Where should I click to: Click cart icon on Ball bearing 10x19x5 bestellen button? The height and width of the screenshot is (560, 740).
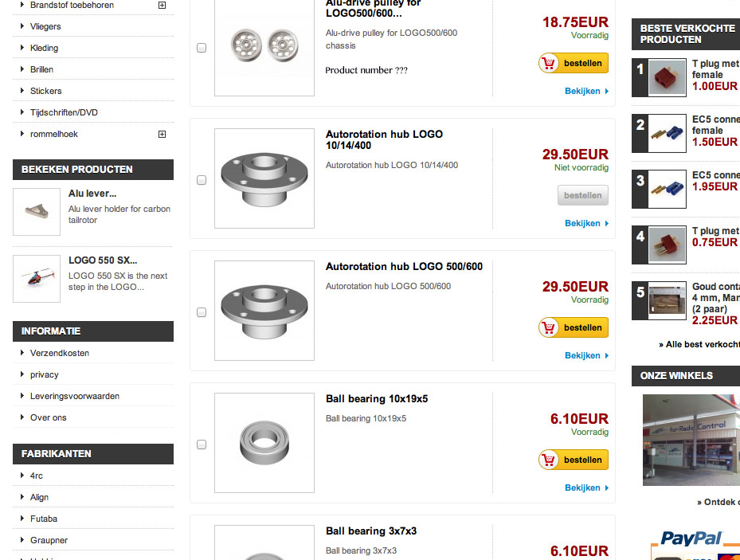click(x=549, y=459)
